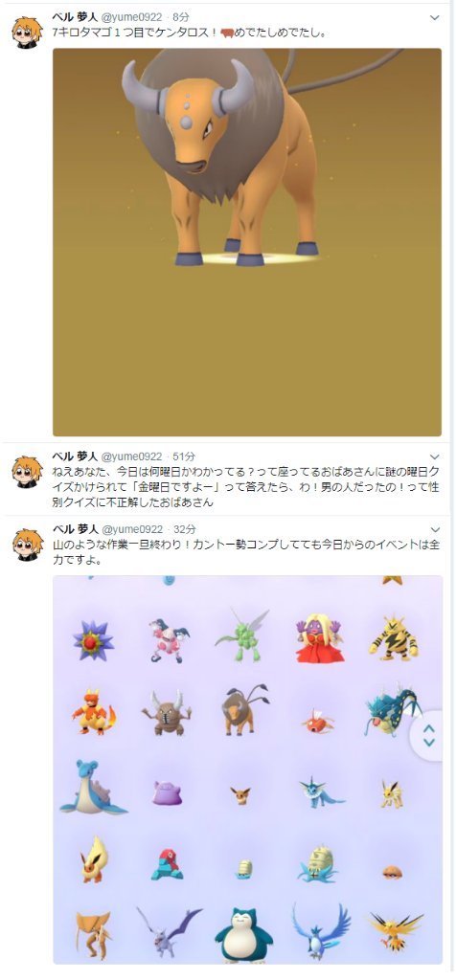Open the 32分 timestamp link
456x980 pixels.
click(184, 529)
